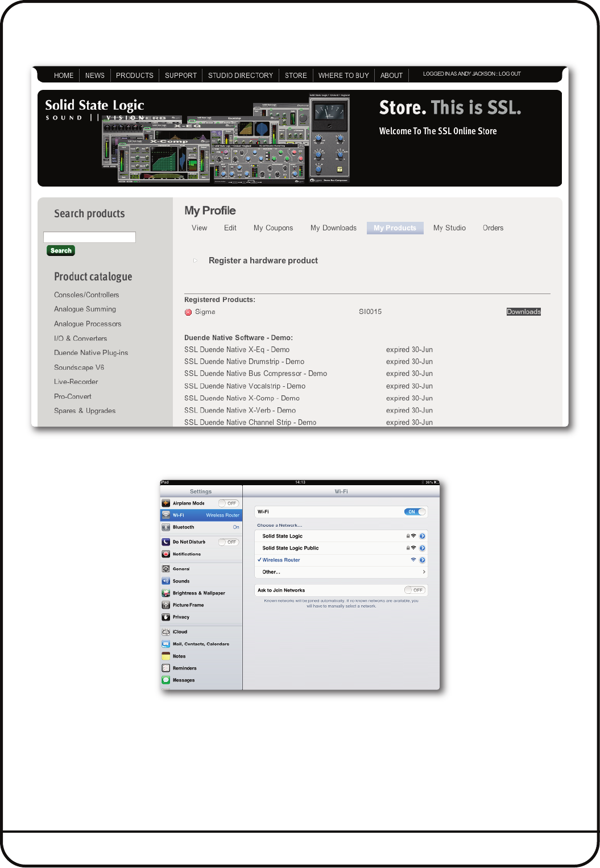The height and width of the screenshot is (868, 600).
Task: Click the lock icon beside Solid State Logic Public
Action: 408,548
